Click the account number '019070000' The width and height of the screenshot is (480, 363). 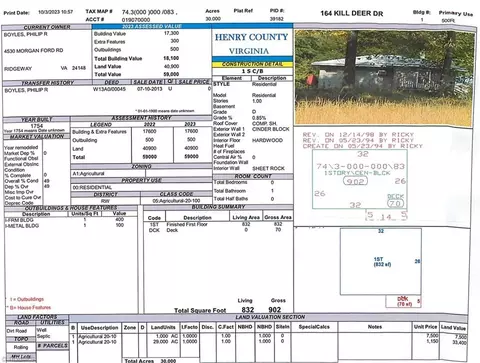pos(136,20)
